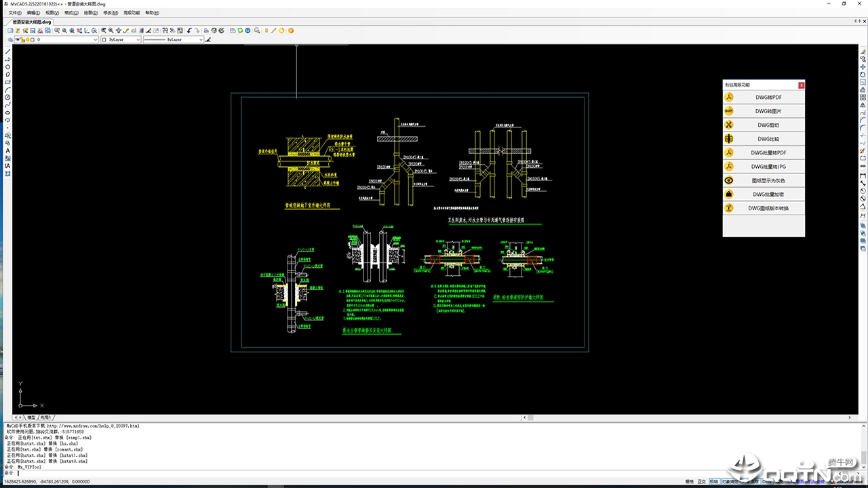Select the text tool labeled A

tap(8, 150)
